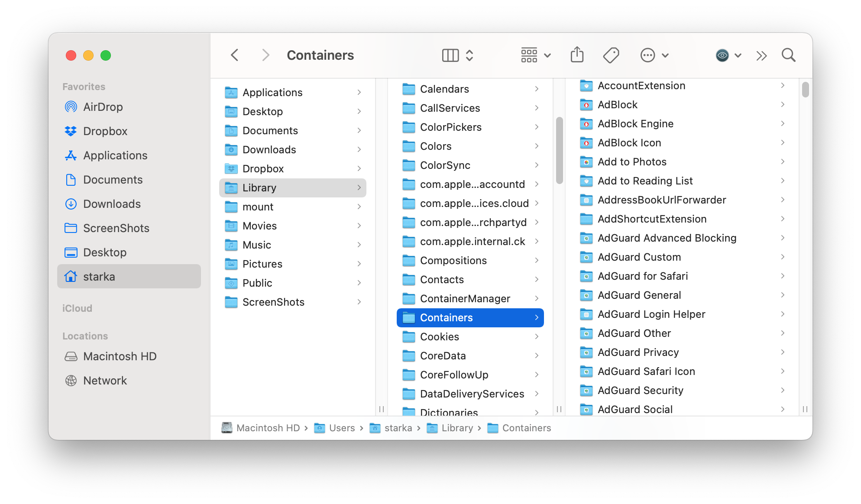Select the highlighted Containers folder
Image resolution: width=861 pixels, height=504 pixels.
tap(470, 318)
